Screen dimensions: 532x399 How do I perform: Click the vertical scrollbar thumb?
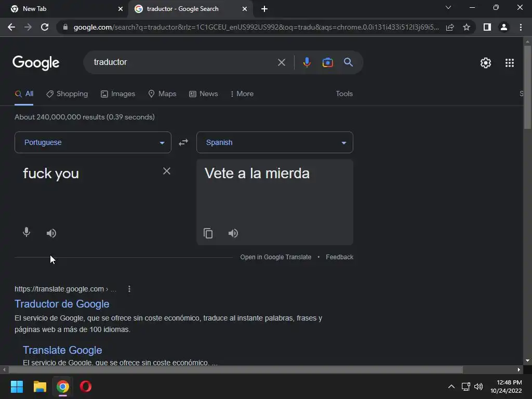click(527, 87)
